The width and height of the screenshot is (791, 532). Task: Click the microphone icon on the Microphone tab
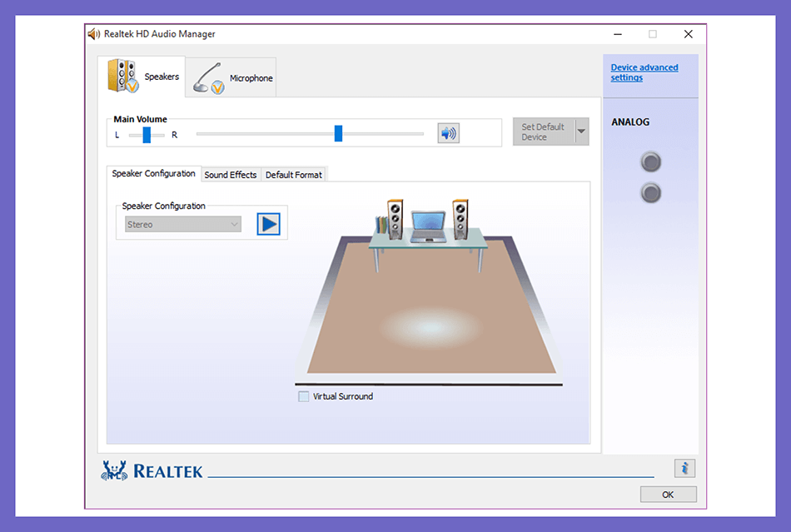207,76
